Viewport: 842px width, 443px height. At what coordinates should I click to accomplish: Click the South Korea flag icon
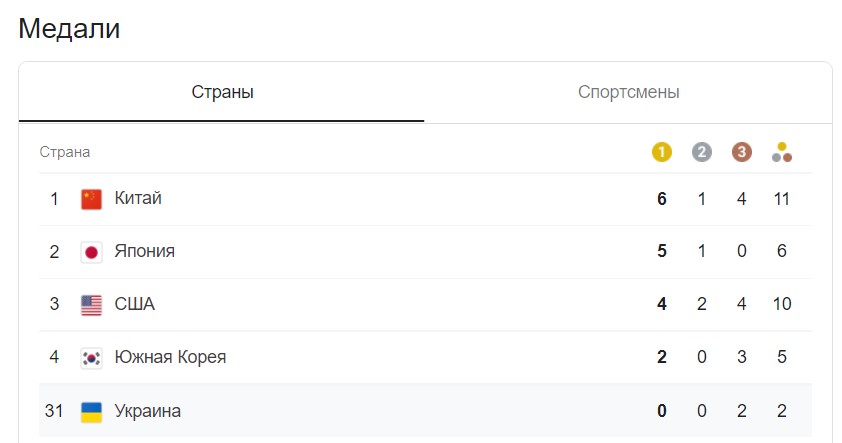tap(91, 357)
